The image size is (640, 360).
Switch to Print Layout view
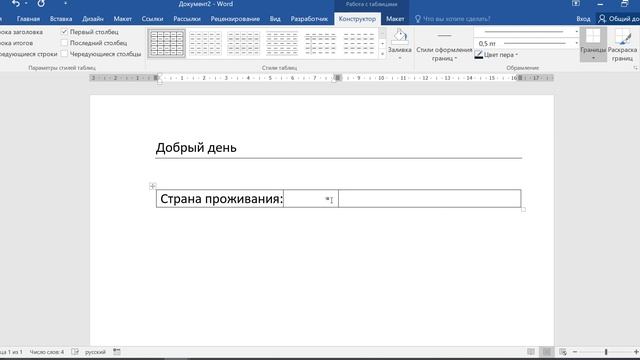547,352
